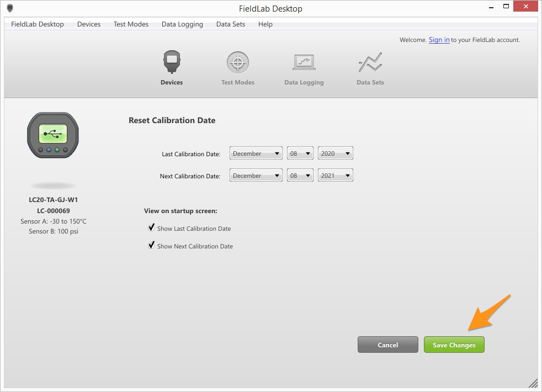Viewport: 542px width, 392px height.
Task: Open the Data Sets menu
Action: pos(231,24)
